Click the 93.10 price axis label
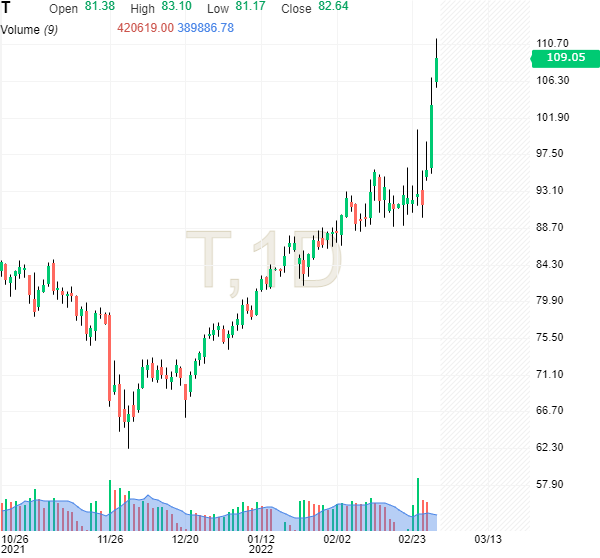Screen dimensions: 600x558 [549, 190]
